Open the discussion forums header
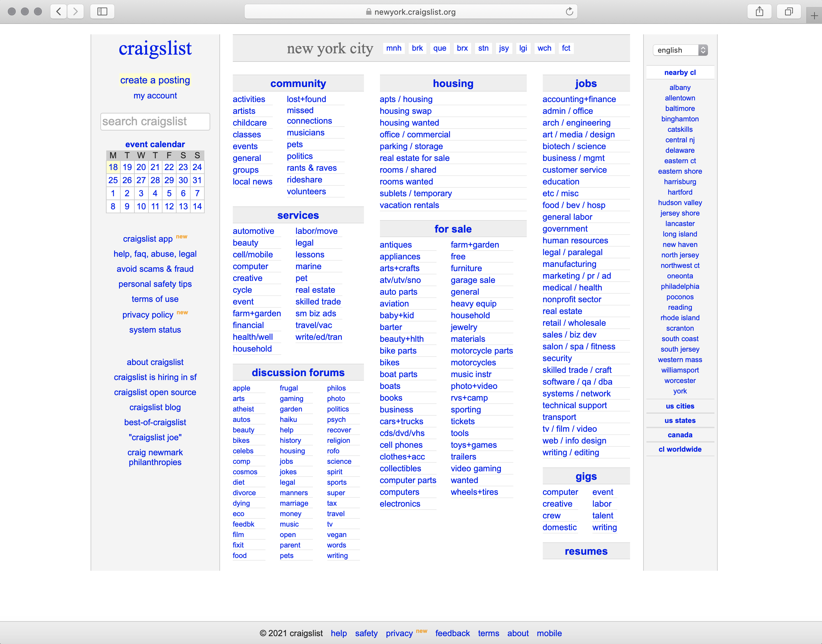 click(298, 373)
